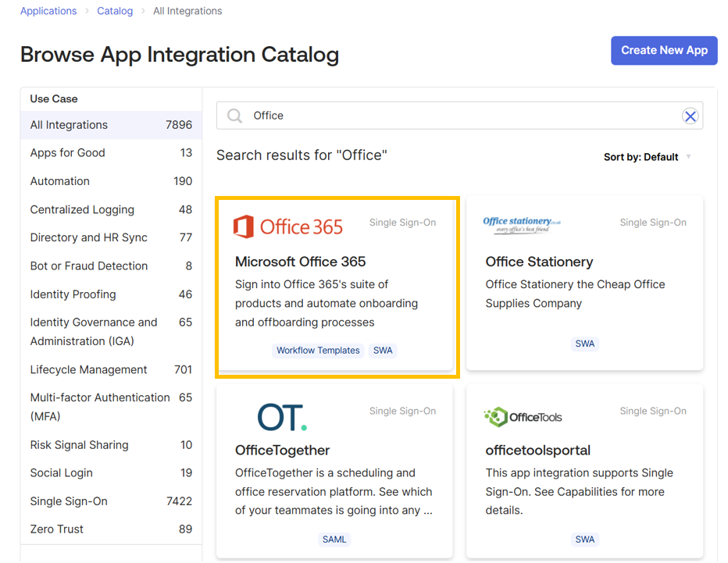Click Single Sign-On label on officetoolsportal card

pyautogui.click(x=653, y=411)
